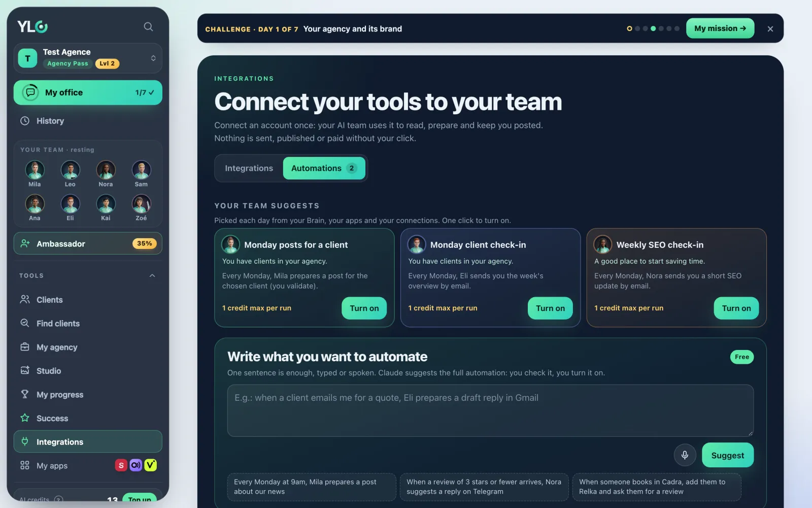The width and height of the screenshot is (812, 508).
Task: Click the My progress trophy icon
Action: tap(24, 394)
